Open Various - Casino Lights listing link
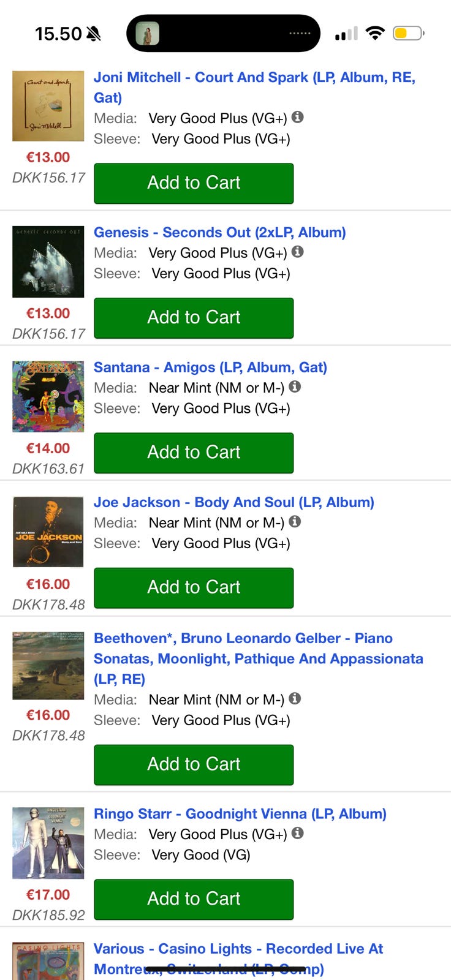The height and width of the screenshot is (980, 451). click(x=238, y=949)
